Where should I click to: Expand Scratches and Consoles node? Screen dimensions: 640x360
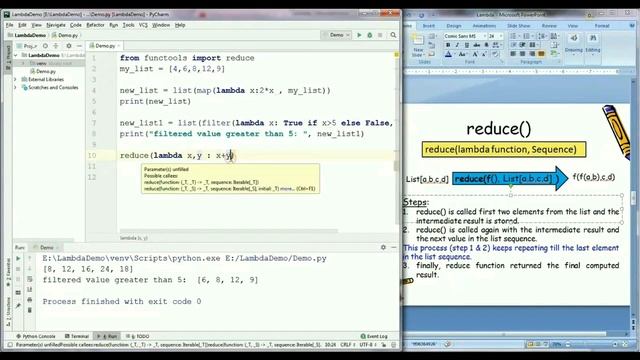coord(16,87)
